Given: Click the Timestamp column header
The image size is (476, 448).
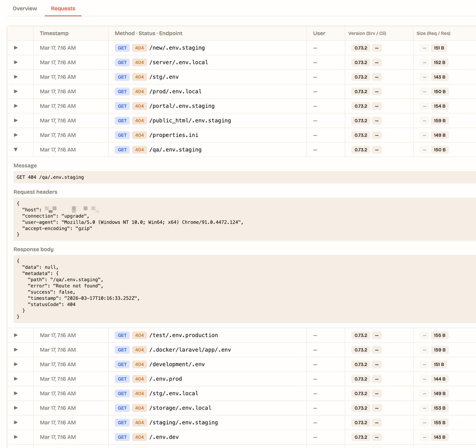Looking at the screenshot, I should pos(54,33).
